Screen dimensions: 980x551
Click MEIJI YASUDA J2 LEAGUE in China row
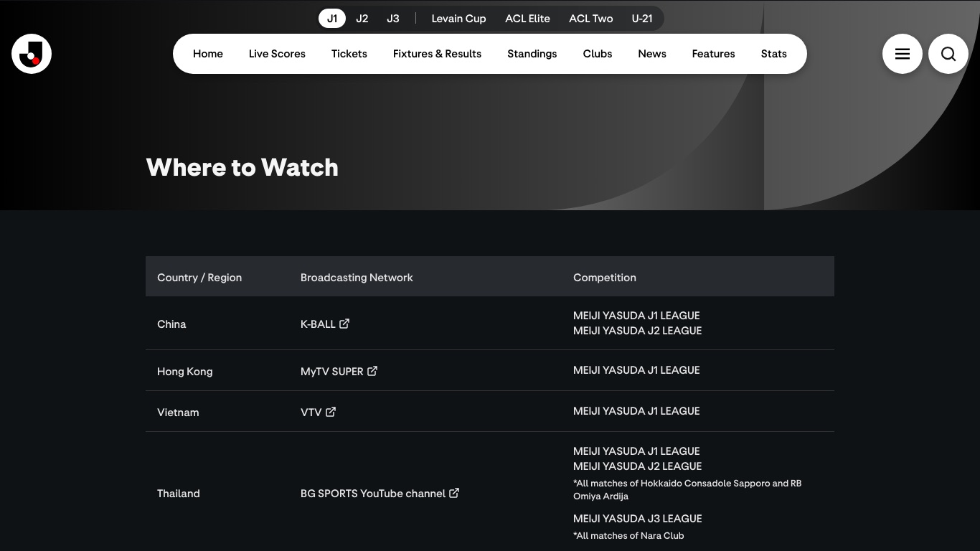tap(638, 331)
